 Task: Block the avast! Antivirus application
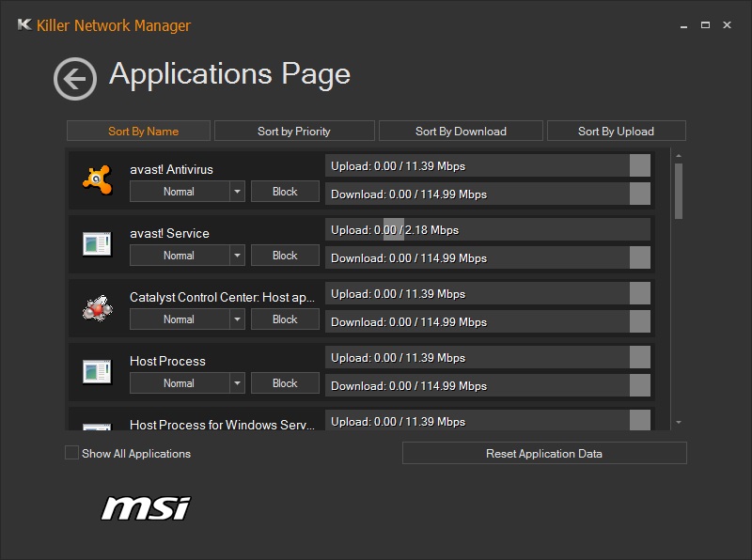(285, 191)
